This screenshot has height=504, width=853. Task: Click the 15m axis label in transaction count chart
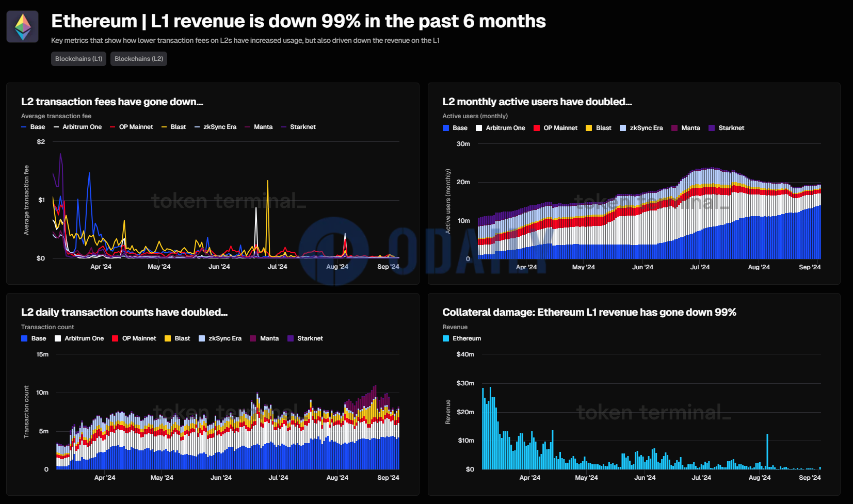click(x=42, y=354)
